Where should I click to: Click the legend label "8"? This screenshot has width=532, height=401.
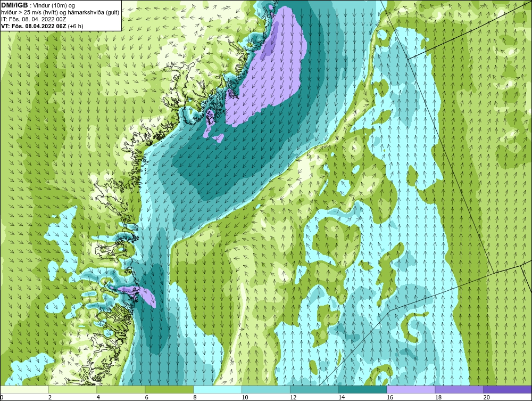coord(195,397)
